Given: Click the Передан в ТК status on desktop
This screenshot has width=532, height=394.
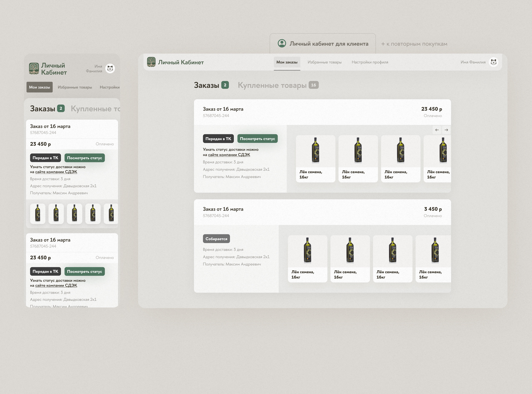Looking at the screenshot, I should [218, 139].
